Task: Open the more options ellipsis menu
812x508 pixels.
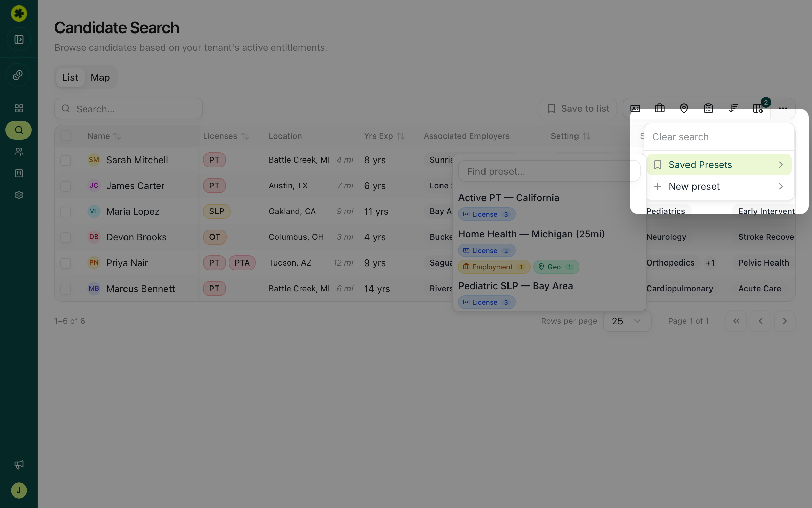Action: 783,108
